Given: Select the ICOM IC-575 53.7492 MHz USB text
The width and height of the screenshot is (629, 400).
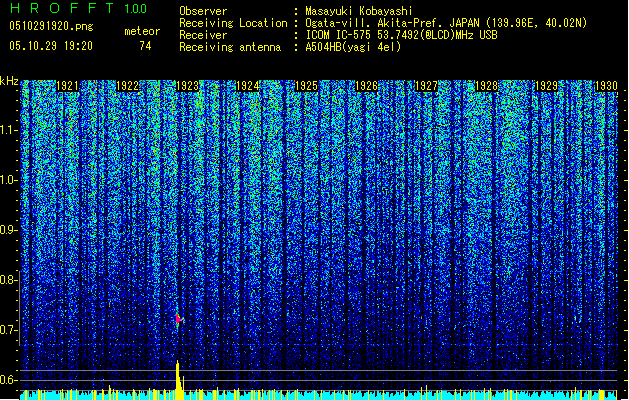Looking at the screenshot, I should (401, 35).
